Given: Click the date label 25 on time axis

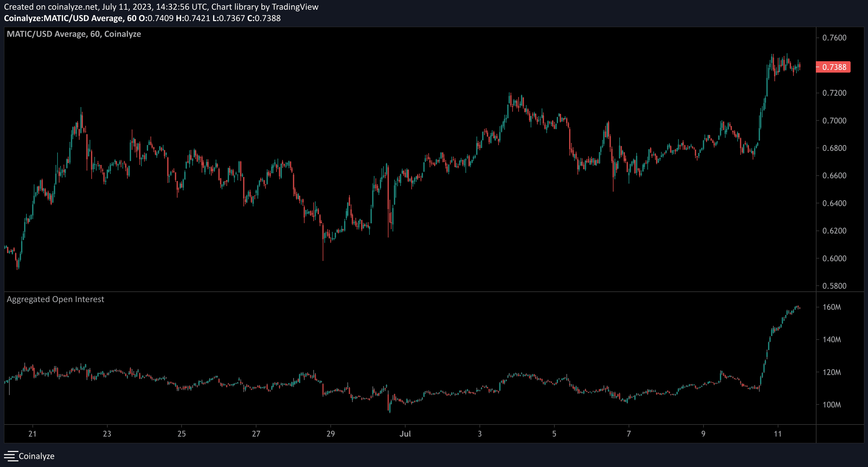Looking at the screenshot, I should click(x=182, y=434).
